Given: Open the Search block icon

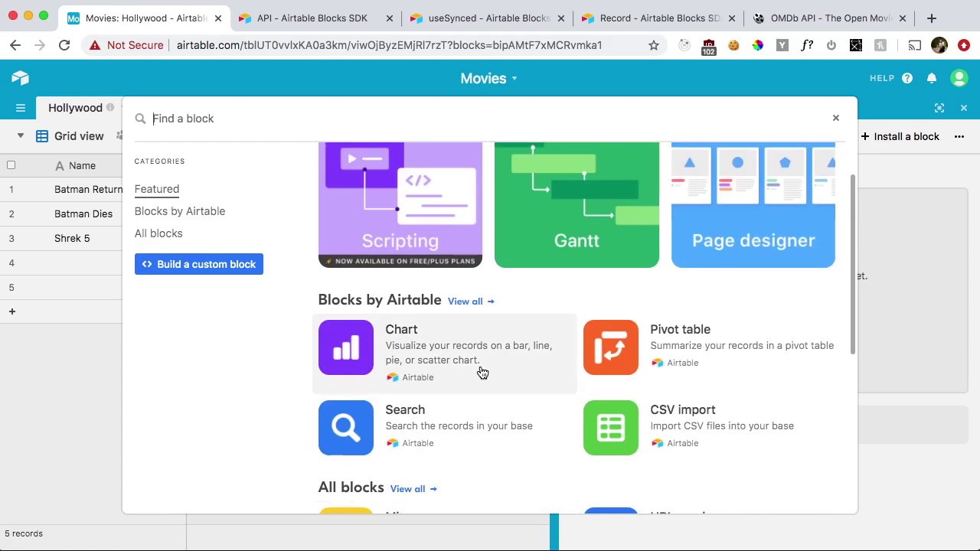Looking at the screenshot, I should (346, 428).
